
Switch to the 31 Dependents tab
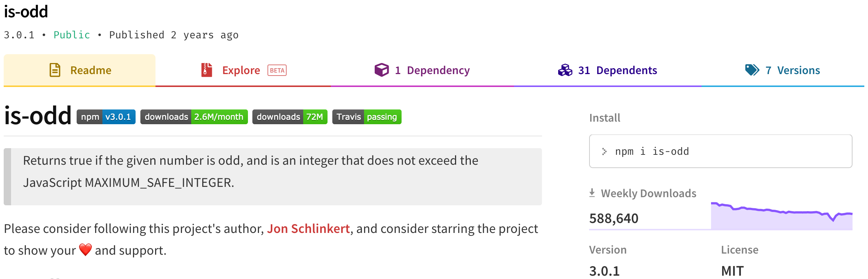(x=608, y=70)
